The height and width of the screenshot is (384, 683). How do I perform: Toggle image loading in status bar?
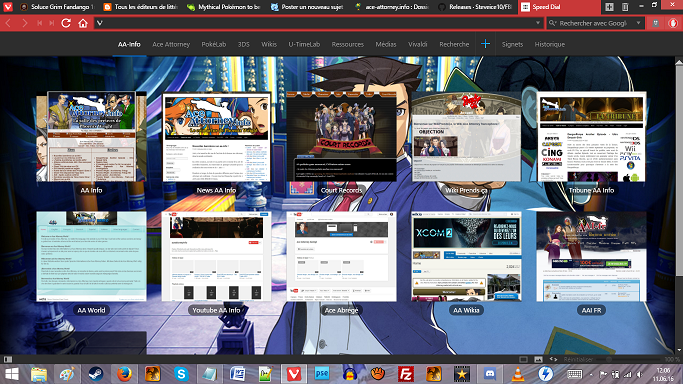[538, 359]
